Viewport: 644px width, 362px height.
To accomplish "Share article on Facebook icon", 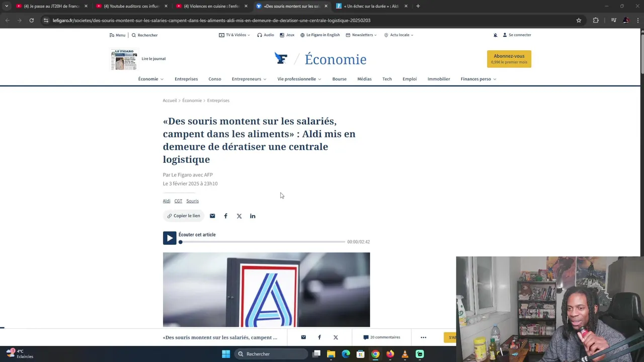I will [x=225, y=216].
